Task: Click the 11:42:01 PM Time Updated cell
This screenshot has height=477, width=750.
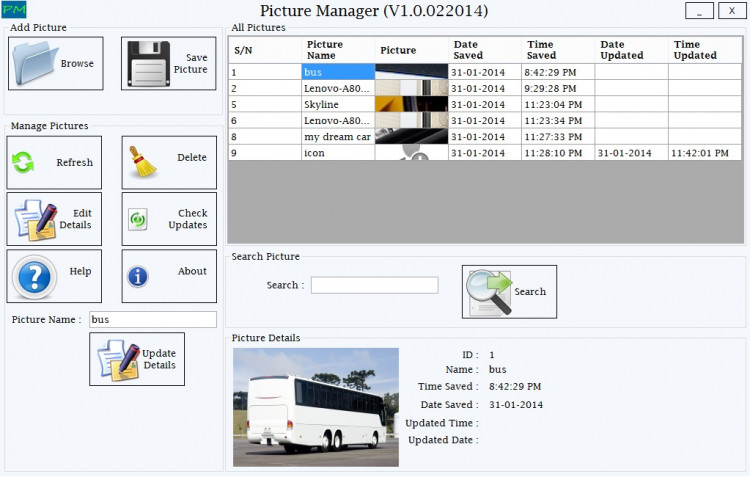Action: 705,153
